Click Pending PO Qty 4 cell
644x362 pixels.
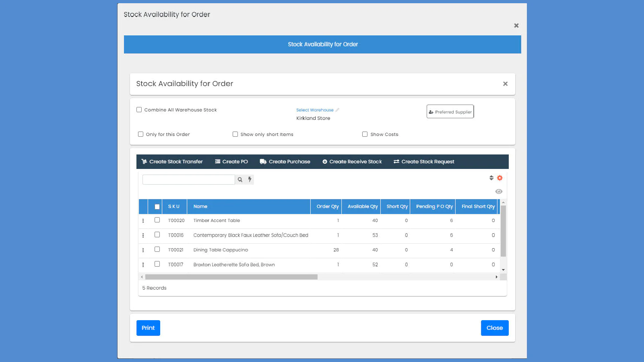[451, 250]
